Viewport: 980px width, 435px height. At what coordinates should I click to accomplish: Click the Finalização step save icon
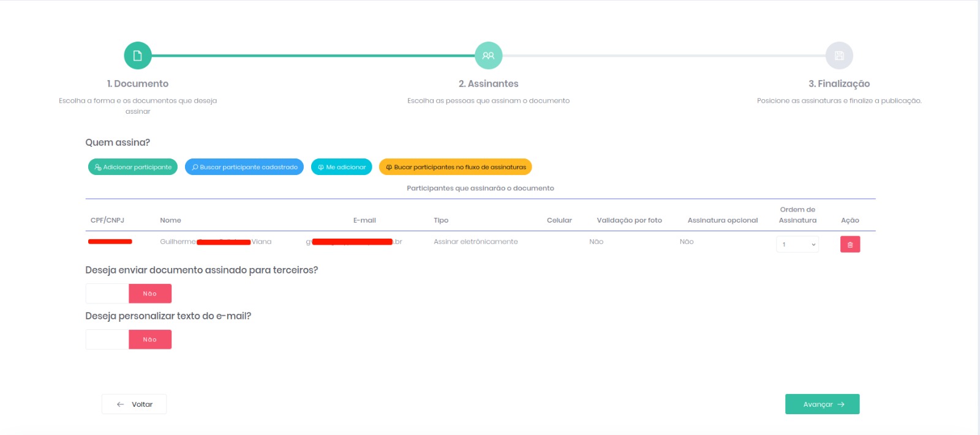pyautogui.click(x=839, y=56)
